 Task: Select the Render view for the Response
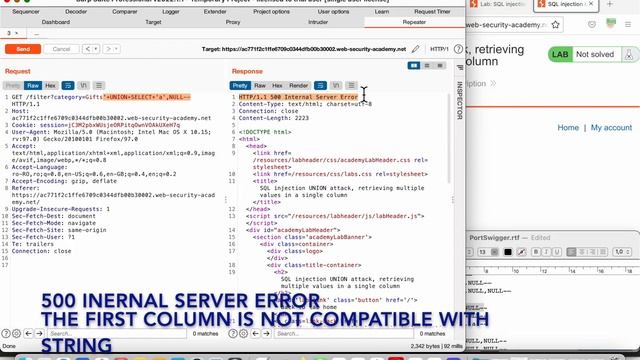pos(298,85)
